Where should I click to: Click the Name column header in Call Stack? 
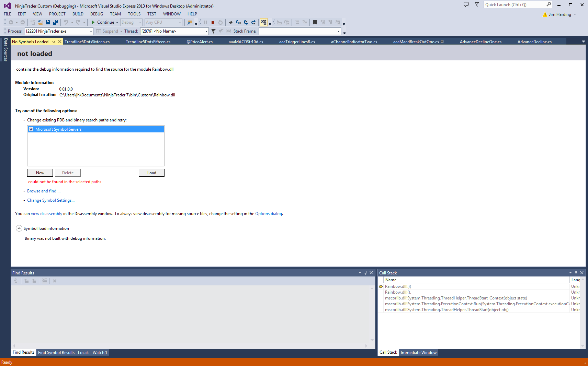click(x=477, y=280)
